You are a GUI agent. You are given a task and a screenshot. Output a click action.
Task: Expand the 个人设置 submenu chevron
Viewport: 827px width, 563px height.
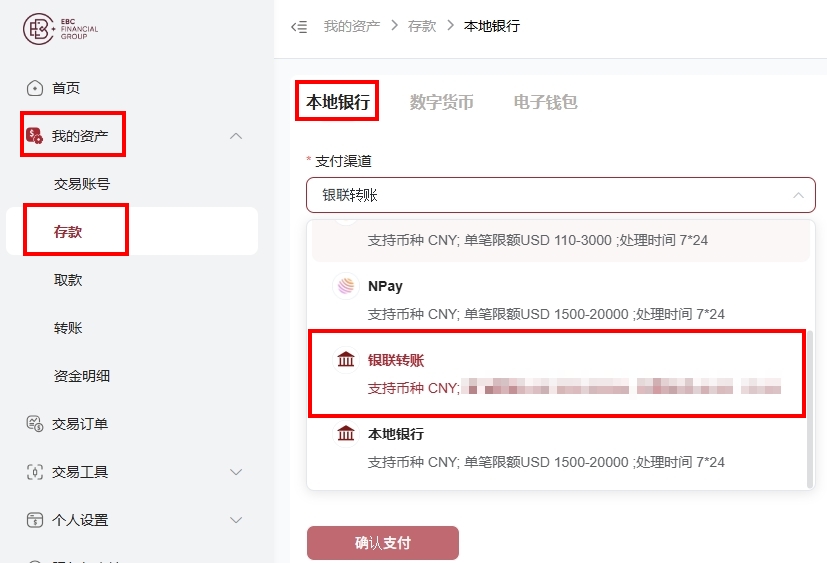click(236, 520)
